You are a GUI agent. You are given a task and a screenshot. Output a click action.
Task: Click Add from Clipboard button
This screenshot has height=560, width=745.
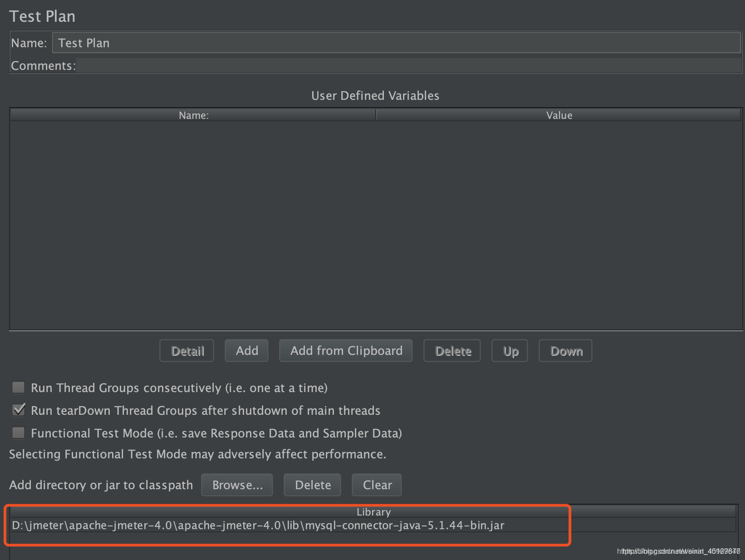click(346, 351)
